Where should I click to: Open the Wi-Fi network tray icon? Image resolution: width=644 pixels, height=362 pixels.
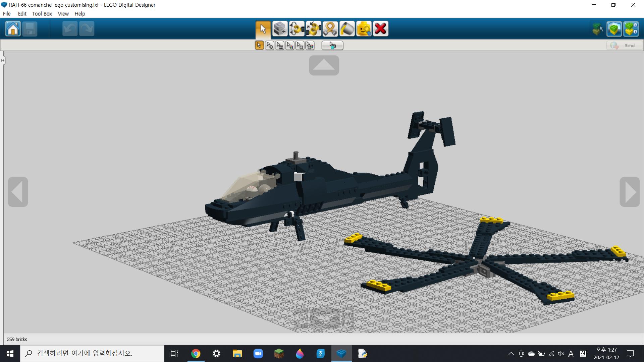[x=551, y=354]
